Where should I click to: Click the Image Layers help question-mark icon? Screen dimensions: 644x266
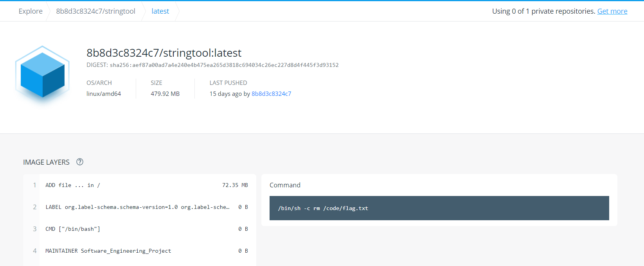[80, 162]
